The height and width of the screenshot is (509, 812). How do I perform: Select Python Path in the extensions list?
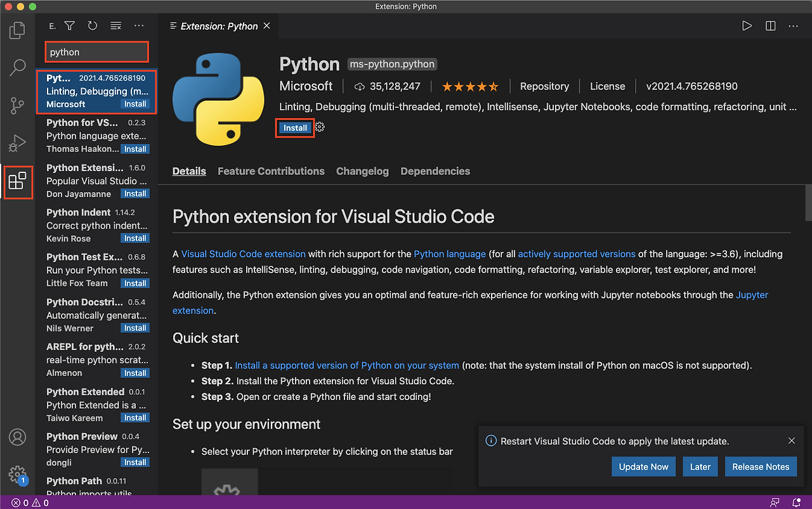(x=96, y=485)
